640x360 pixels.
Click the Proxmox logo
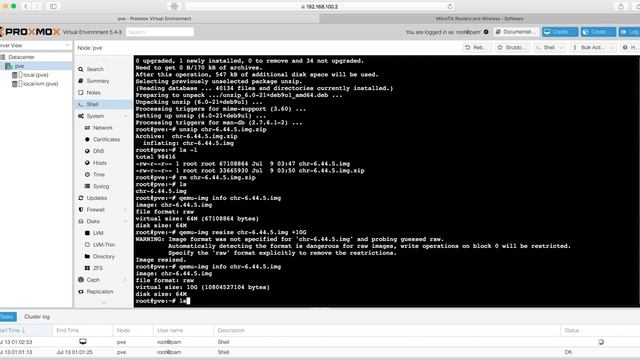[31, 32]
